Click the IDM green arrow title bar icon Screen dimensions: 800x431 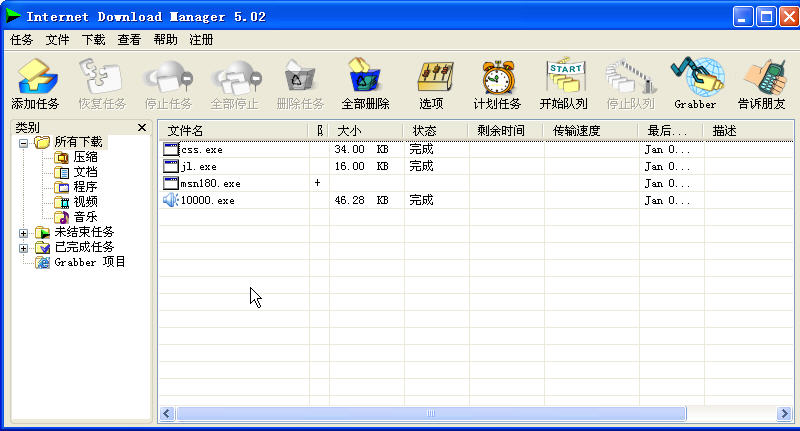pos(13,16)
